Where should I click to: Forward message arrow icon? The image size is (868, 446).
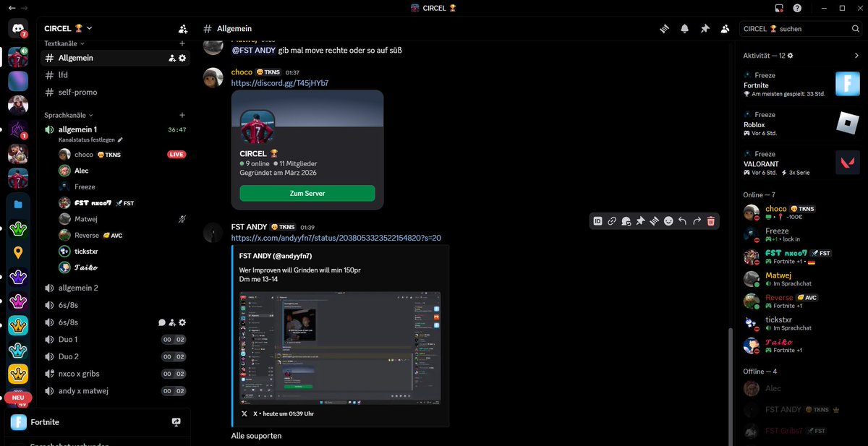point(697,221)
